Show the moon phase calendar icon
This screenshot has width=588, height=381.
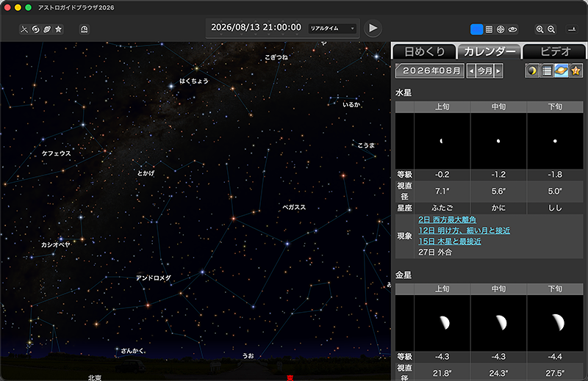[x=532, y=70]
